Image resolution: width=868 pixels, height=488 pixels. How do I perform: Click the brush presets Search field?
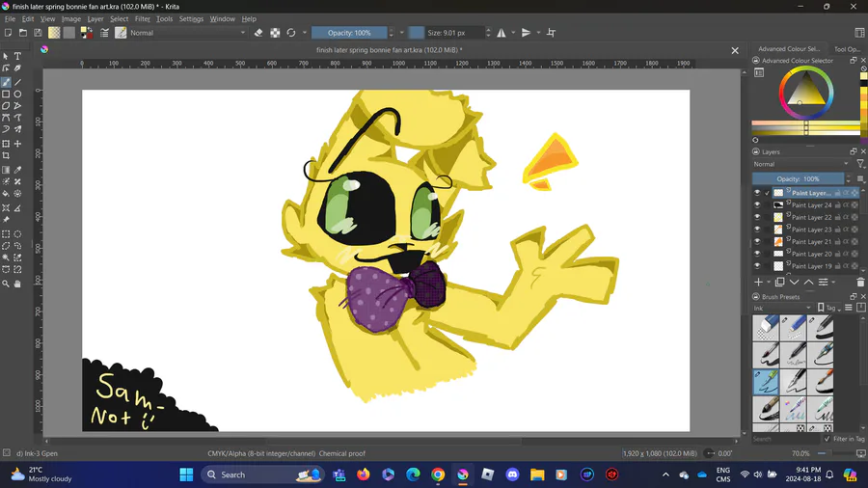point(785,439)
